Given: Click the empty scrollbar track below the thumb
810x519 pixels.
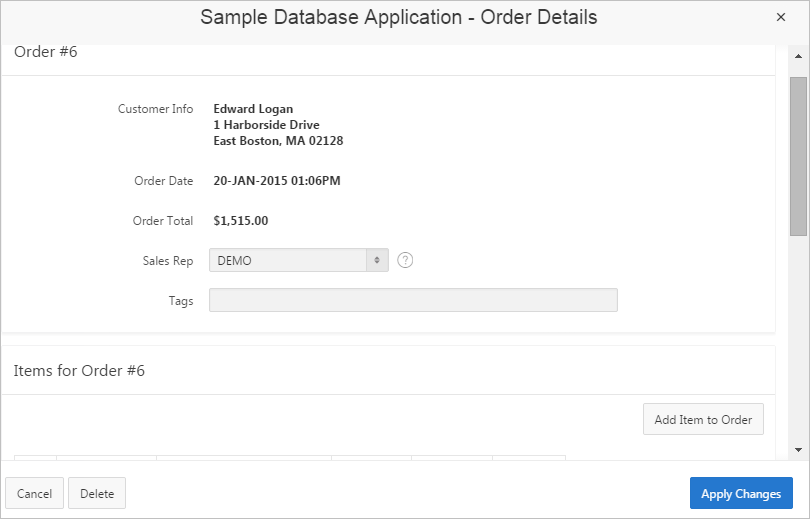Looking at the screenshot, I should click(798, 340).
